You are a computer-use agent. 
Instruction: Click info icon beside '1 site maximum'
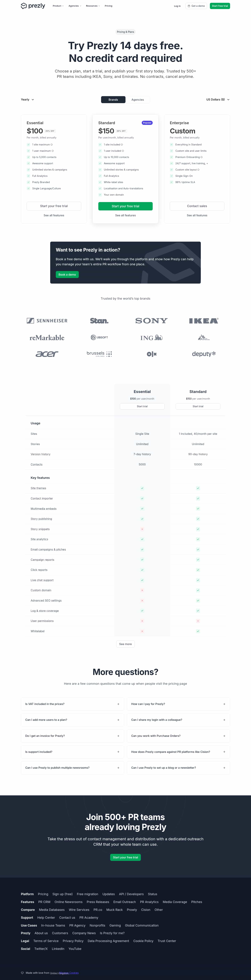52,145
